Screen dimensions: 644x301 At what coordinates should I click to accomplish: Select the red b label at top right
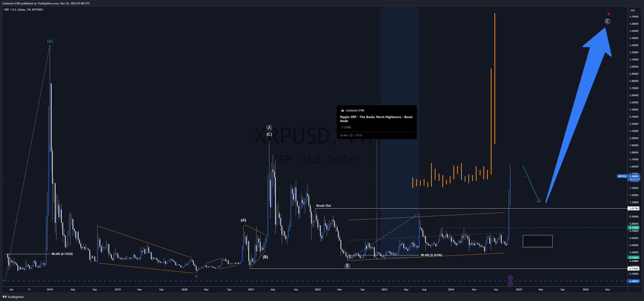pos(609,14)
